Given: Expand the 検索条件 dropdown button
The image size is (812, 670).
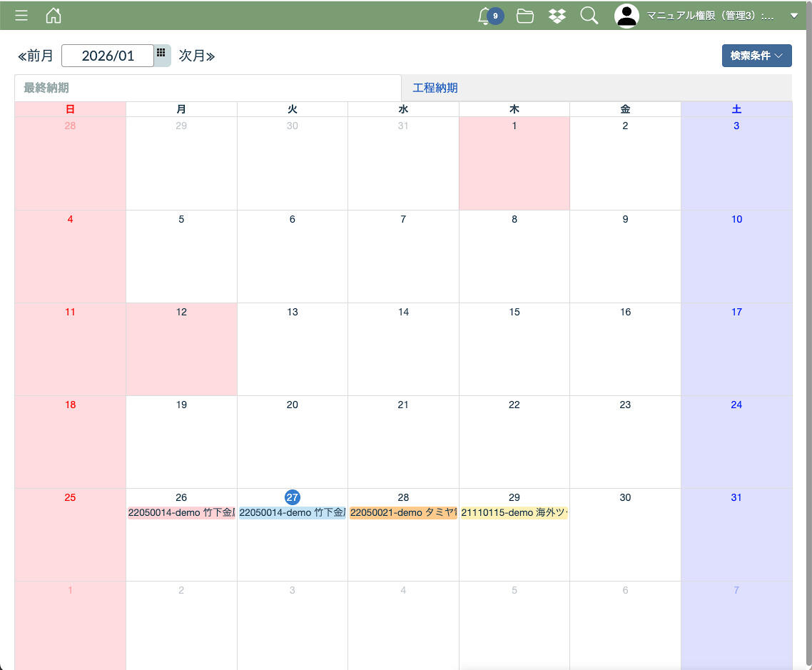Looking at the screenshot, I should 756,56.
